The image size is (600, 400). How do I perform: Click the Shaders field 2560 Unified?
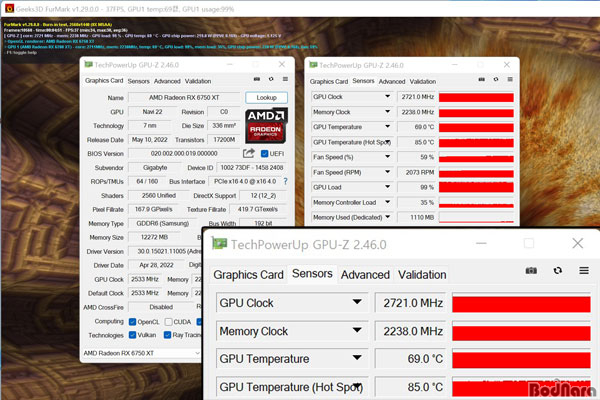point(159,196)
